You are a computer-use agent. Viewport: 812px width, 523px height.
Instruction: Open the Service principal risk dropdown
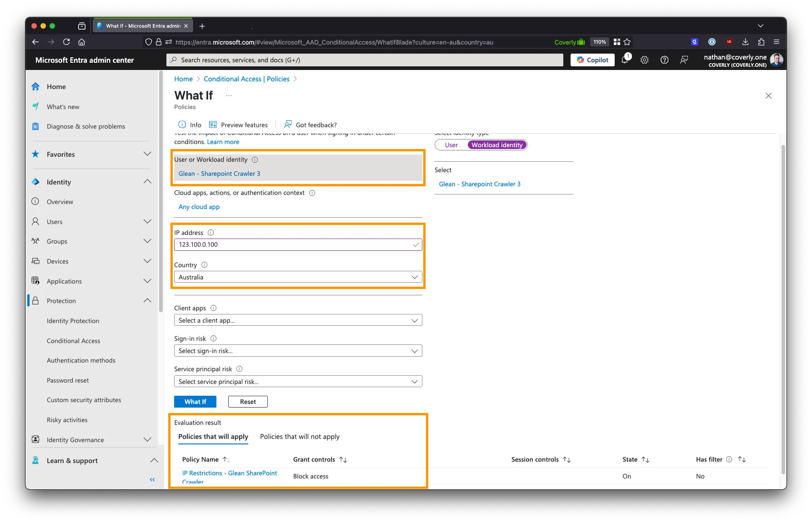click(298, 381)
